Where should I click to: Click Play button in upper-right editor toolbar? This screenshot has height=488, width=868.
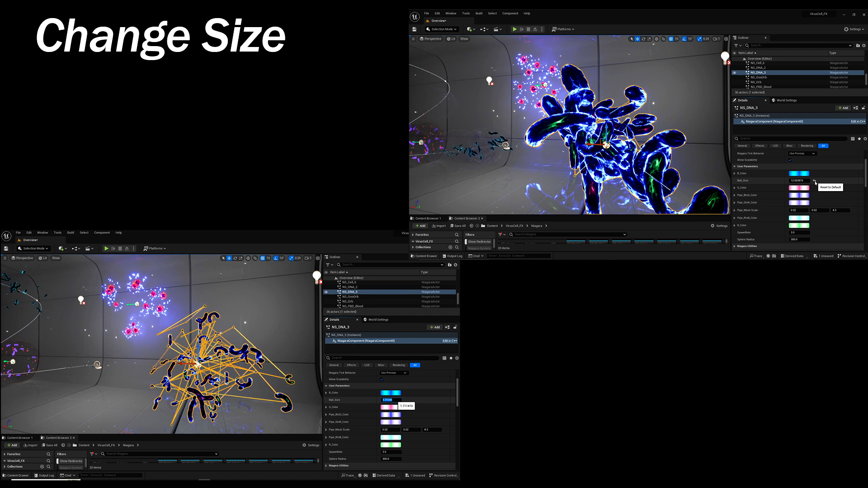click(514, 29)
